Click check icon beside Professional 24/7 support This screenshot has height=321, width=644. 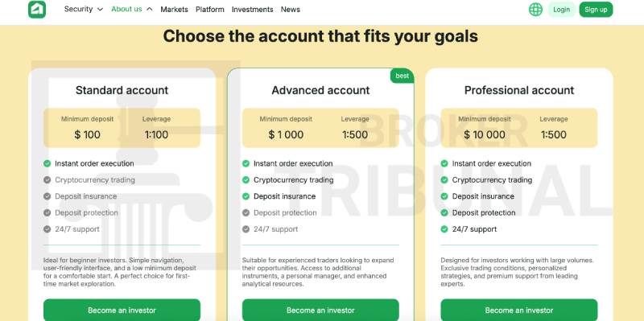pos(444,229)
